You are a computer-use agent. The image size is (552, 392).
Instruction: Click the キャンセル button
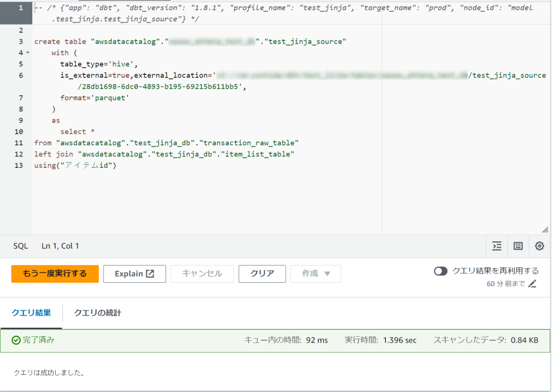202,274
